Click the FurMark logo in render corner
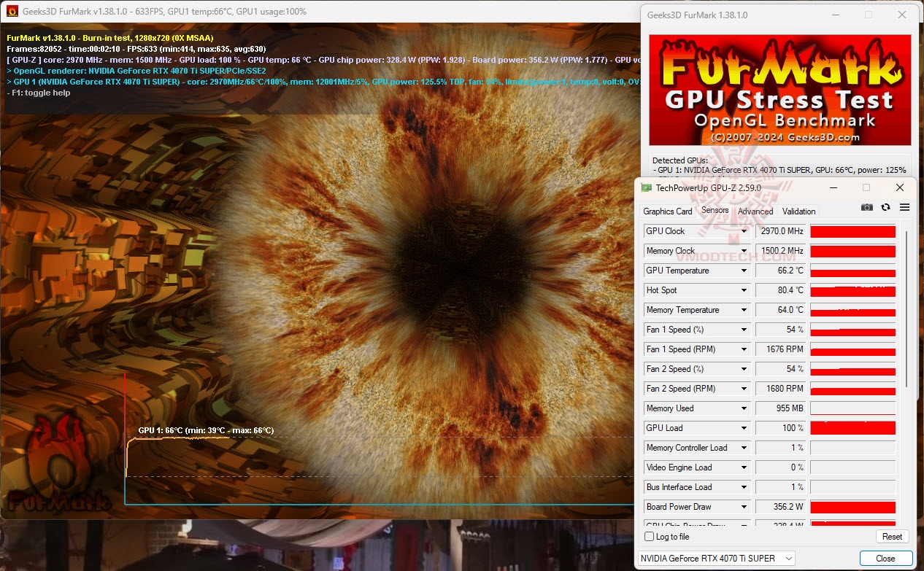This screenshot has width=924, height=571. click(60, 464)
